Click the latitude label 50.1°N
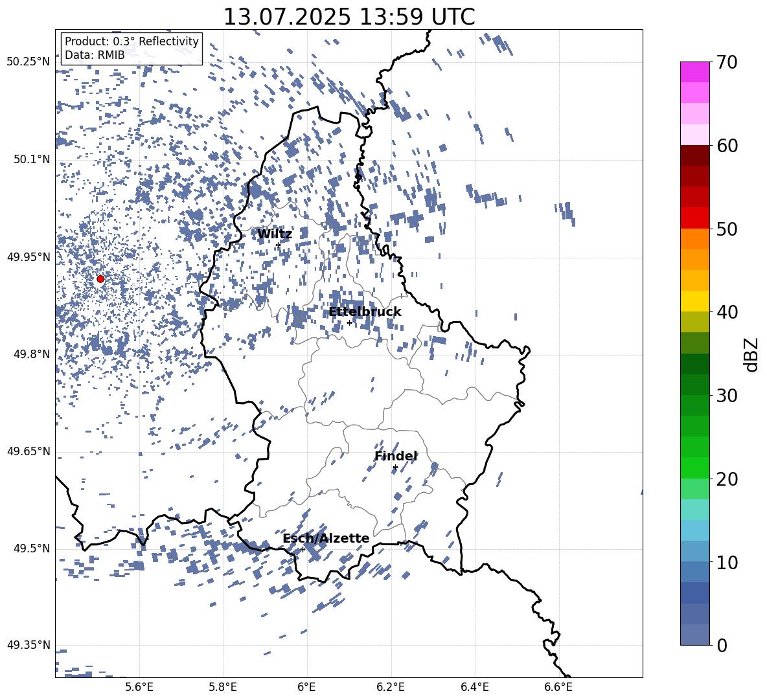Viewport: 767px width, 700px height. [32, 160]
